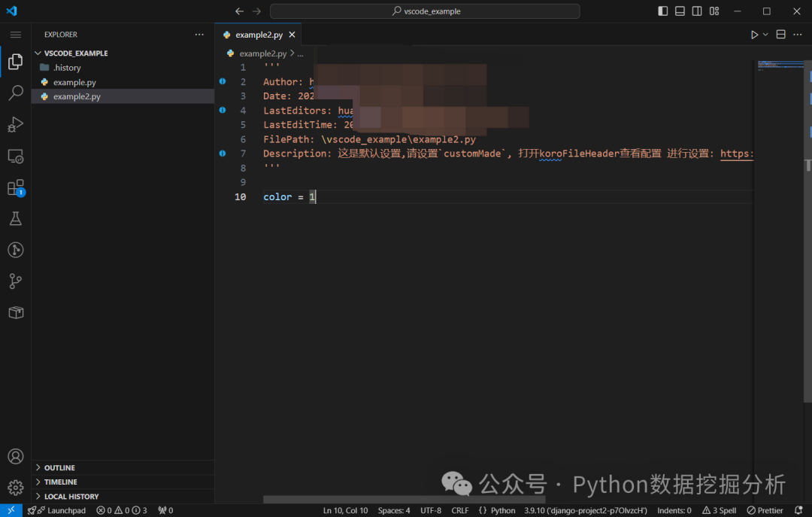Open editor More Actions ellipsis
Screen dimensions: 812x517
pos(798,35)
